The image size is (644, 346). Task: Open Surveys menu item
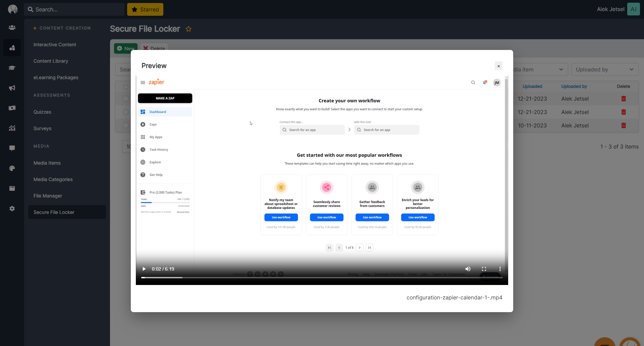coord(42,128)
